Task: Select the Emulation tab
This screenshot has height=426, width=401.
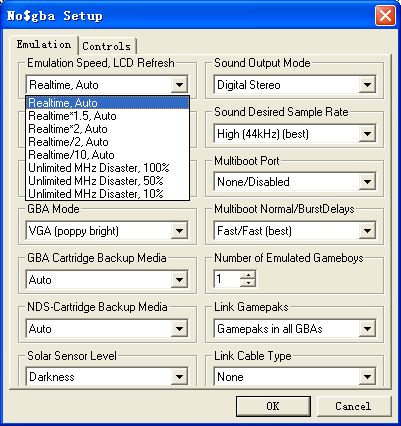Action: pyautogui.click(x=44, y=45)
